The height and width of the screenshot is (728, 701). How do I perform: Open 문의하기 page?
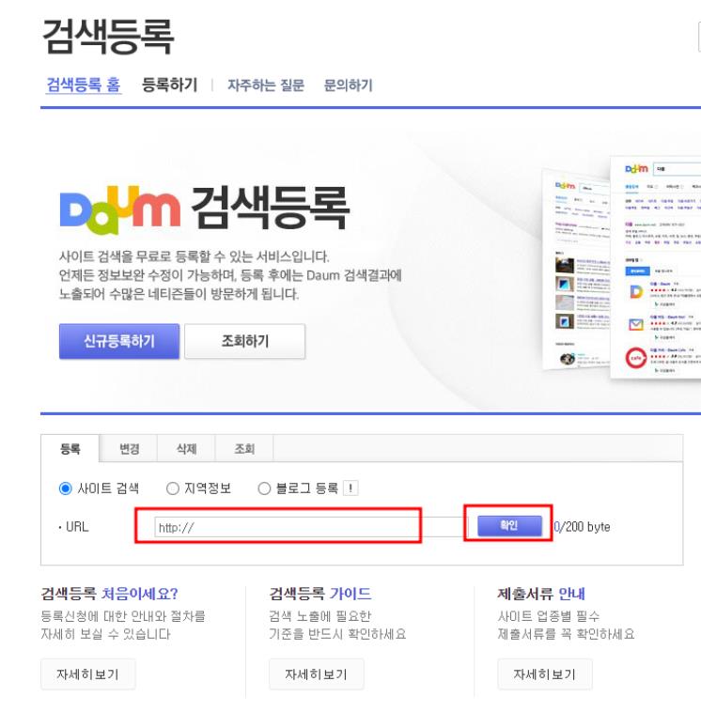click(348, 85)
